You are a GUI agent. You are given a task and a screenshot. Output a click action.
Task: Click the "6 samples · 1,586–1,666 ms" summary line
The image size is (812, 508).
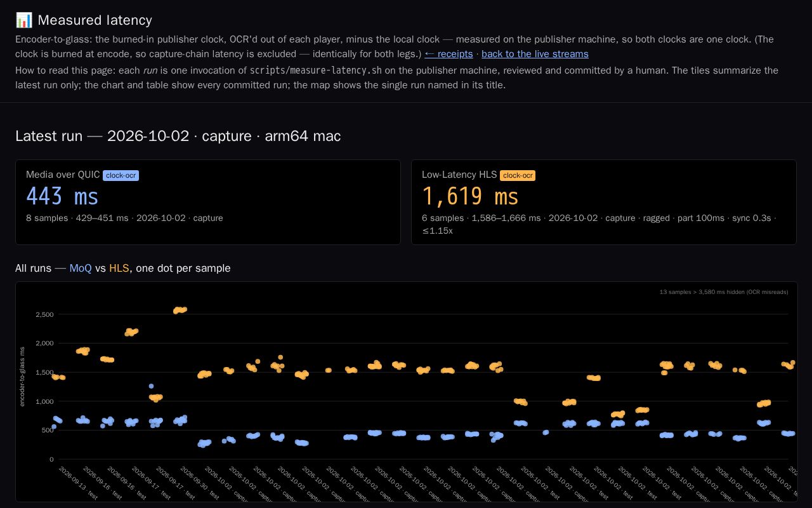[x=599, y=224]
